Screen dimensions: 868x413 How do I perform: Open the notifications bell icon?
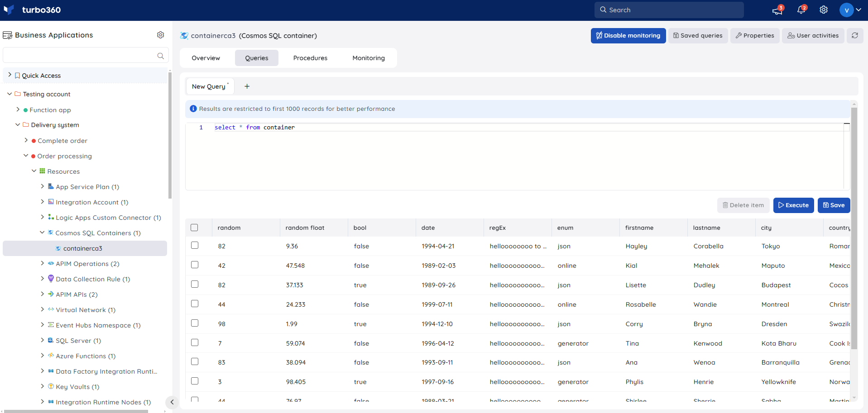(x=801, y=10)
